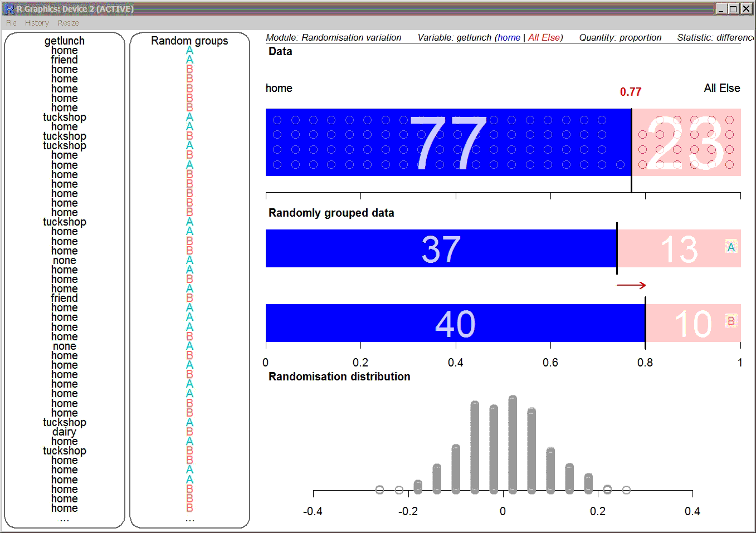Click the blue 'home' link in the header
This screenshot has width=756, height=533.
(x=509, y=37)
